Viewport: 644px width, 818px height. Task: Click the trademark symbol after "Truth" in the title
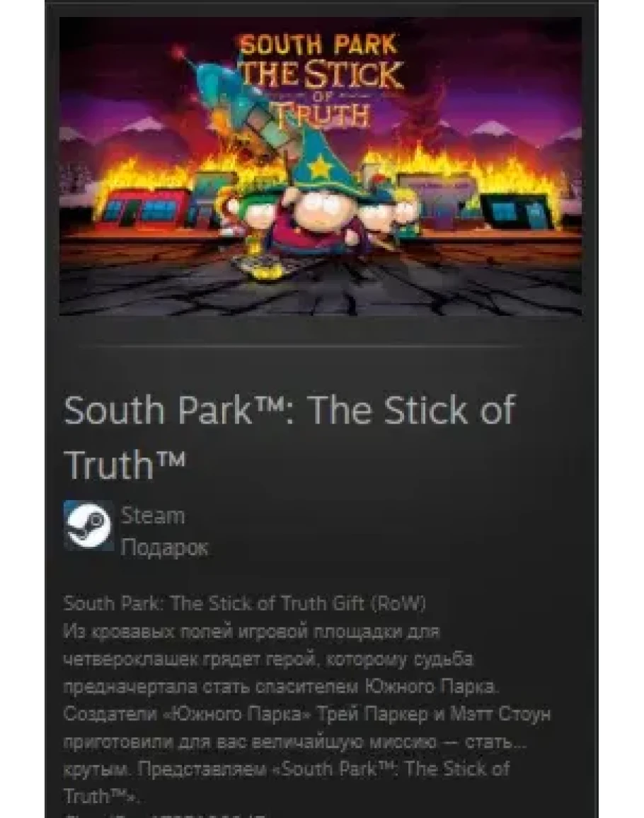click(171, 458)
